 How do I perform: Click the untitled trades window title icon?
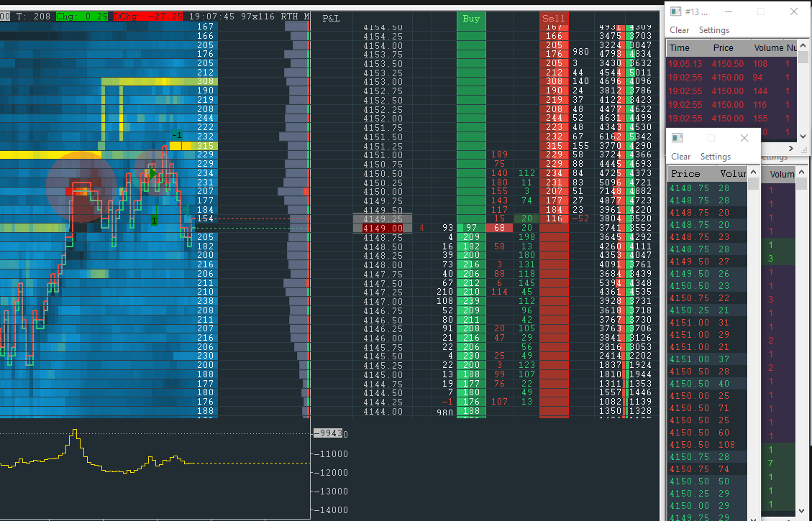click(x=678, y=138)
